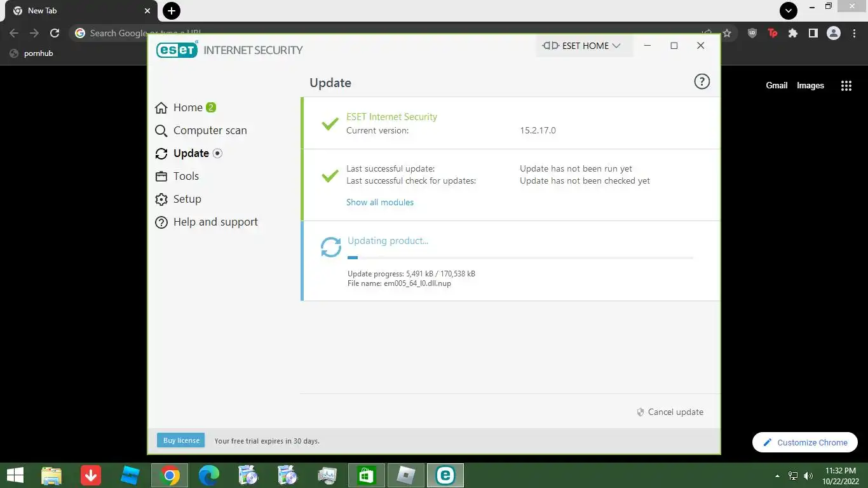Expand the ESET HOME dropdown
868x488 pixels.
[585, 46]
